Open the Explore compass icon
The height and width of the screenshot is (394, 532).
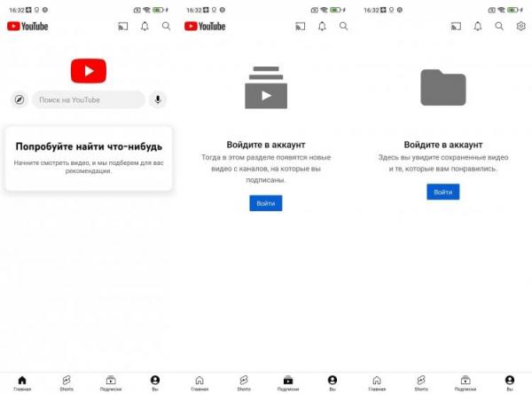coord(20,100)
